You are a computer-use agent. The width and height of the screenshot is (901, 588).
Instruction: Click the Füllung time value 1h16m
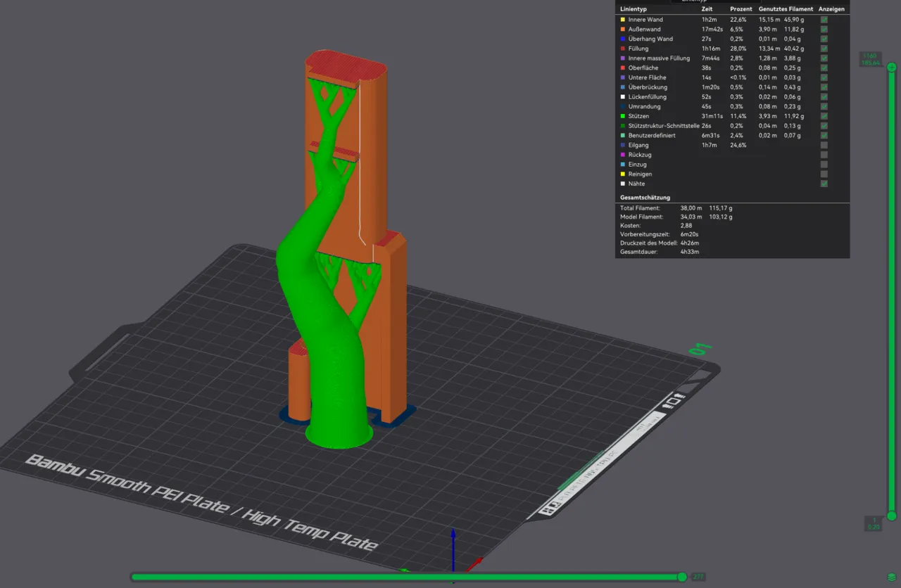[710, 49]
